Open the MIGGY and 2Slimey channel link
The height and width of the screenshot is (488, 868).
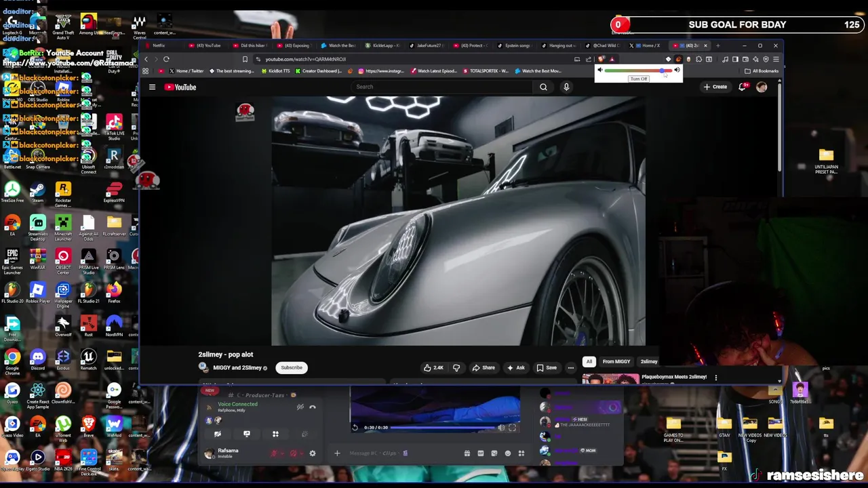click(237, 367)
